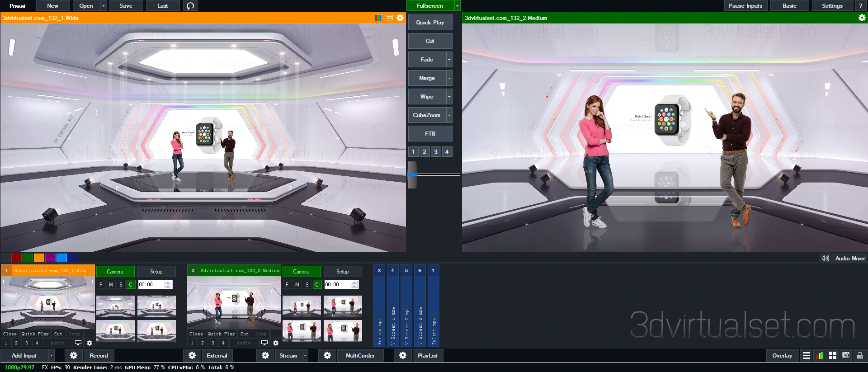Take a snapshot with the camera icon
This screenshot has width=868, height=372.
846,355
